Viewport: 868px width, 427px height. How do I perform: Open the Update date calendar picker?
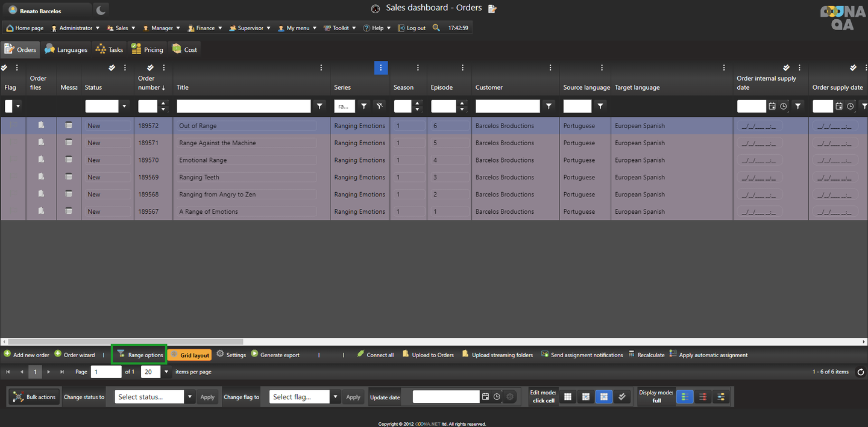coord(485,397)
